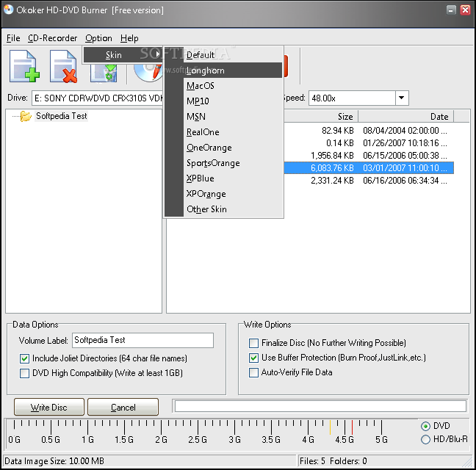Click the Data Image Size status text
The image size is (476, 470).
coord(54,461)
